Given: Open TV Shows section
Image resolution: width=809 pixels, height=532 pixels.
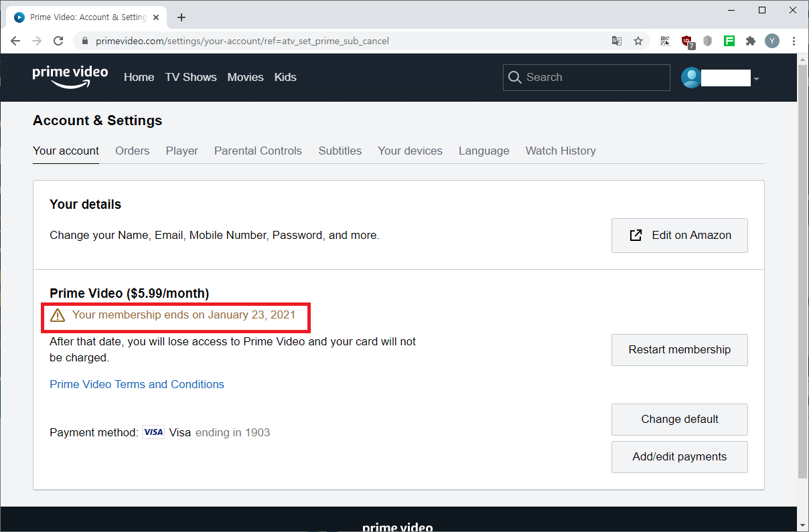Looking at the screenshot, I should (191, 78).
